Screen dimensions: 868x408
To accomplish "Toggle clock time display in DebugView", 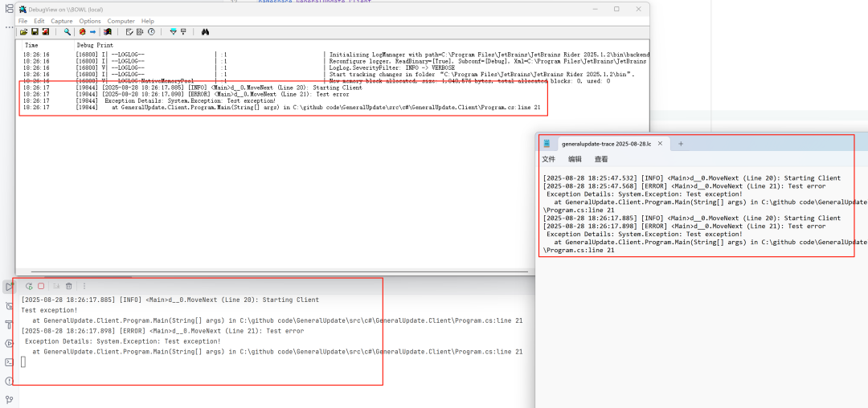I will point(151,32).
